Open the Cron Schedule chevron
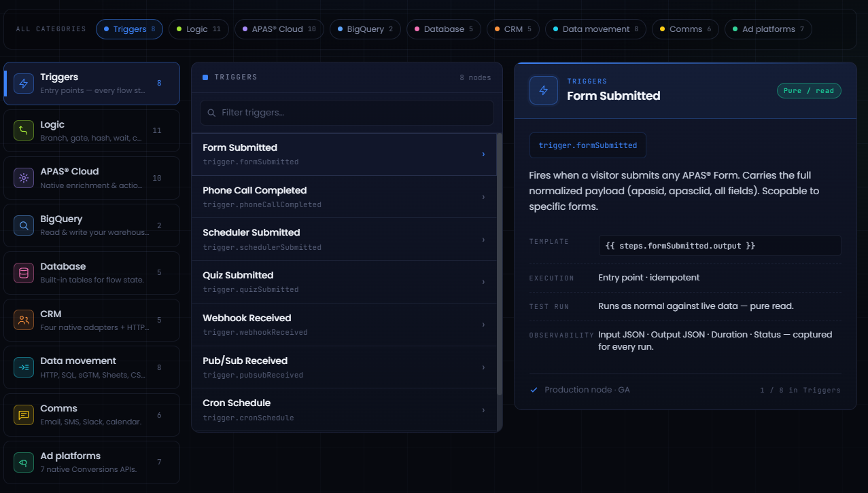Screen dimensions: 868x493 click(x=483, y=410)
